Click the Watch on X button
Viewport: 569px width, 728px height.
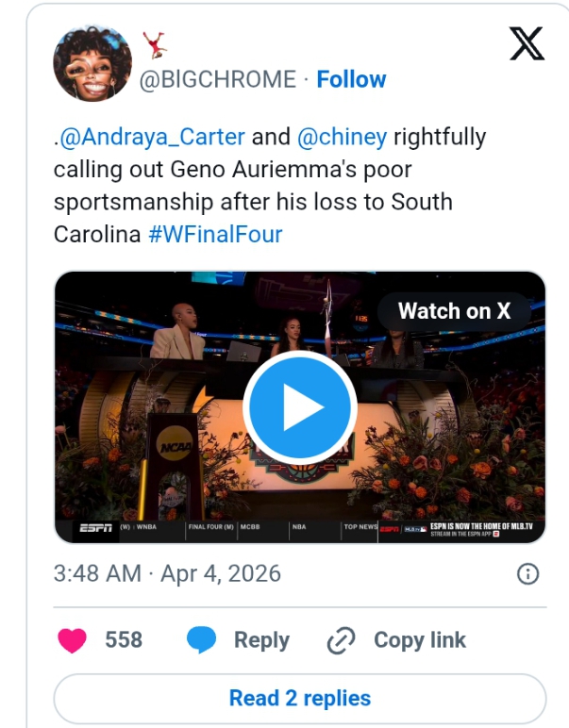(x=454, y=310)
